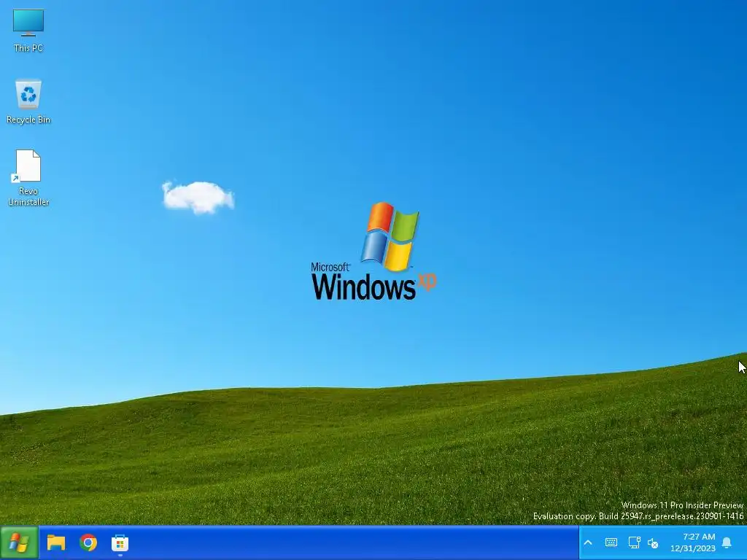Select the Recycle Bin desktop icon
The image size is (747, 560).
coord(28,101)
